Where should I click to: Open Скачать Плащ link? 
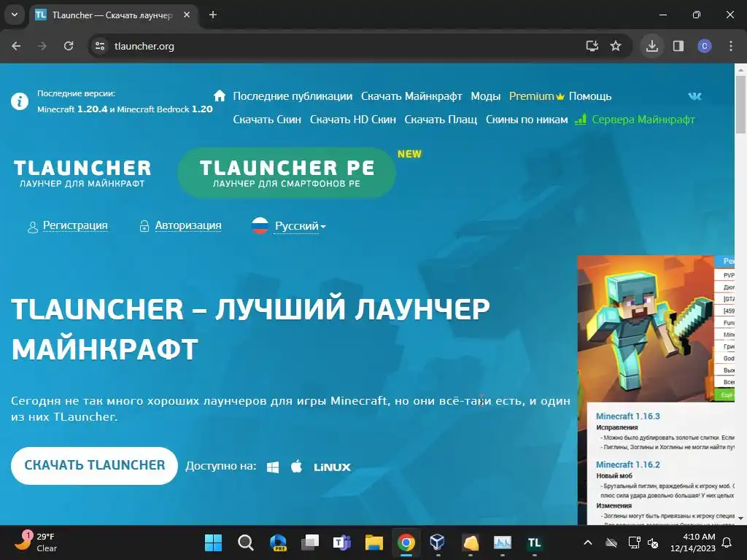(x=441, y=120)
